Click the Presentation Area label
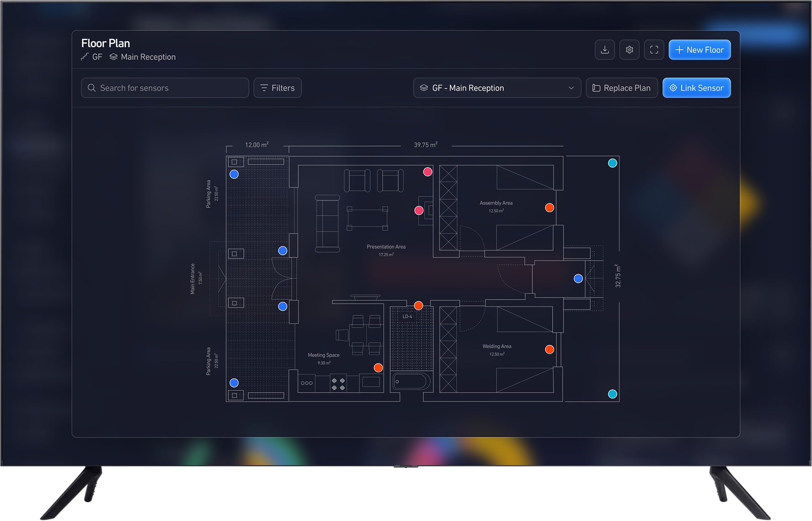Image resolution: width=812 pixels, height=521 pixels. [x=386, y=247]
